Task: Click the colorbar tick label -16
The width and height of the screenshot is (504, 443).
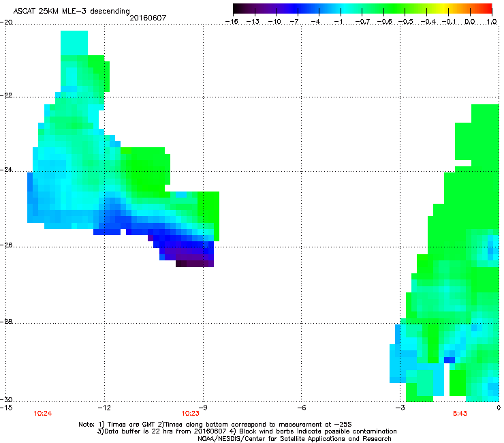Action: tap(232, 22)
